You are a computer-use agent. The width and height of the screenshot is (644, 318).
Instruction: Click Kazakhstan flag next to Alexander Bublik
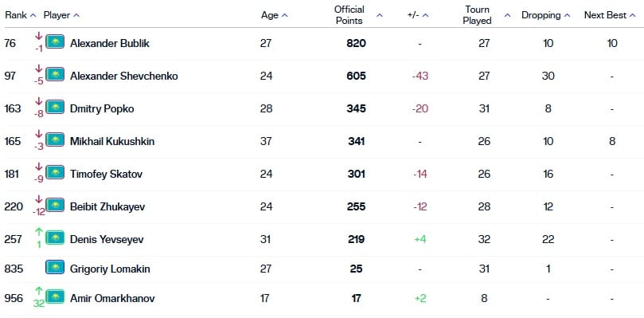click(x=55, y=41)
